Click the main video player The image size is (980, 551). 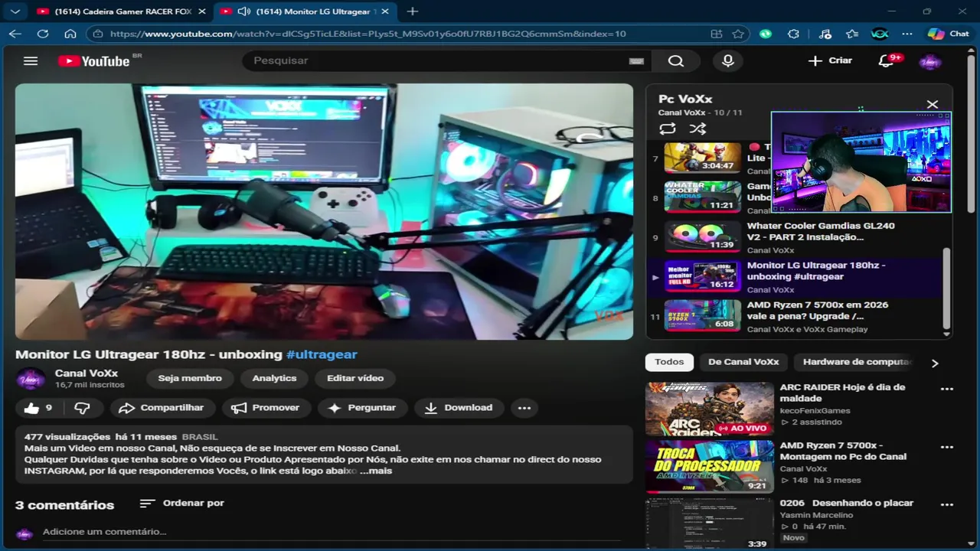pyautogui.click(x=324, y=212)
